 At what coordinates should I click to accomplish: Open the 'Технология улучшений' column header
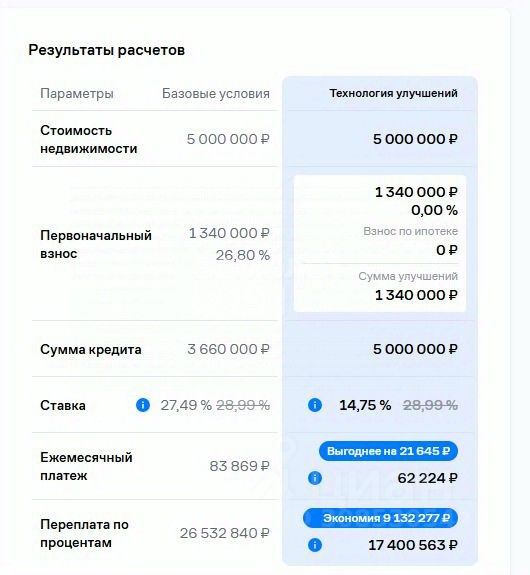pyautogui.click(x=393, y=93)
